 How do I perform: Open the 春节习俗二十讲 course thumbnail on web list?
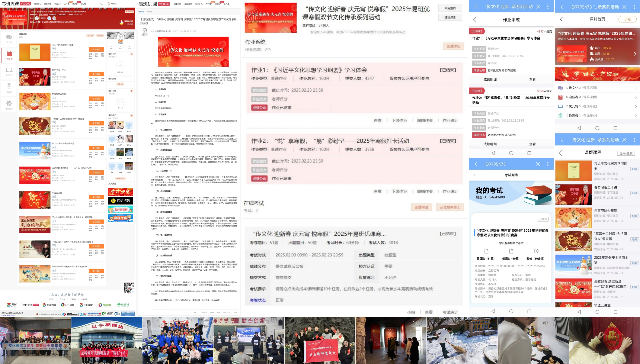coord(35,77)
